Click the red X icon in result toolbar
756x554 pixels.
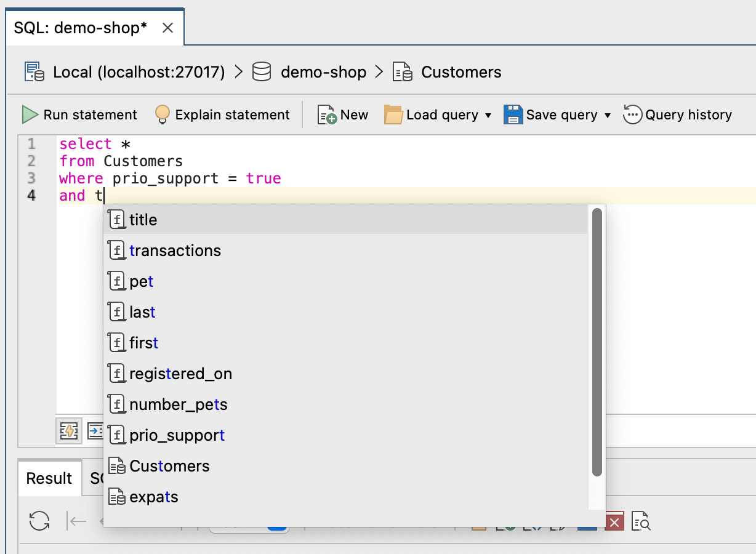[x=614, y=522]
